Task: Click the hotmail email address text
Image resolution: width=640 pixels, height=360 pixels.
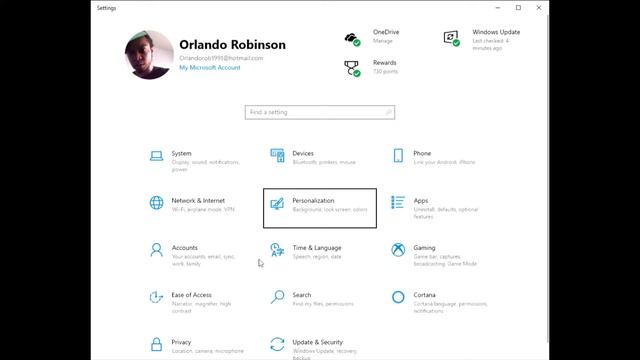Action: click(221, 58)
